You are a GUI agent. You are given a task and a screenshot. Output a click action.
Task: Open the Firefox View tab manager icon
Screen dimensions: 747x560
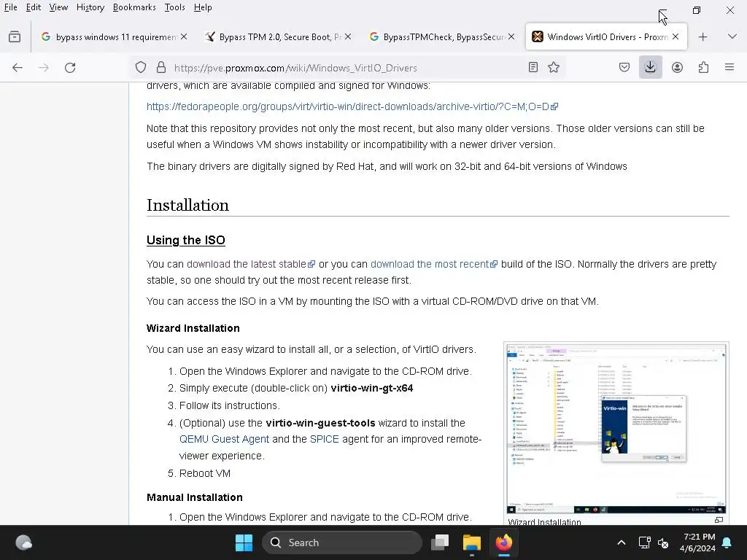15,36
